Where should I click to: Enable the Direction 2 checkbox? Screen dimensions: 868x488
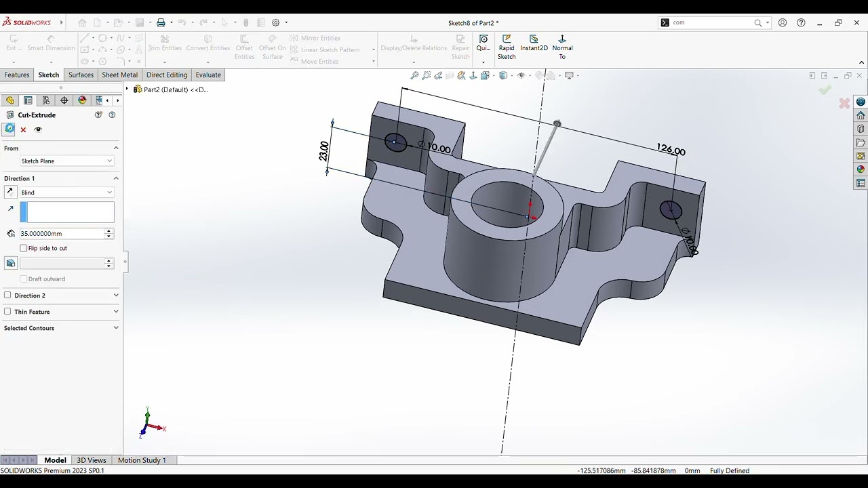click(x=7, y=296)
